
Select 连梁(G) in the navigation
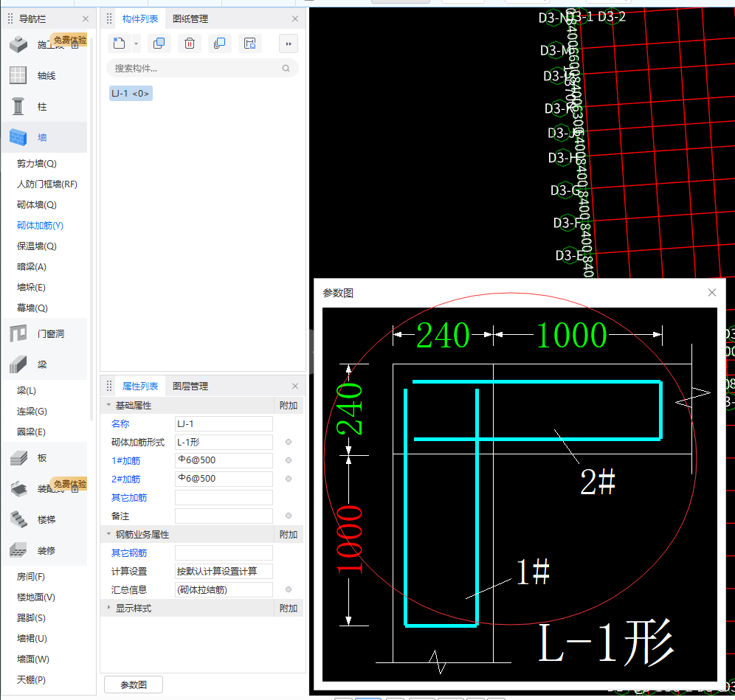pos(32,412)
